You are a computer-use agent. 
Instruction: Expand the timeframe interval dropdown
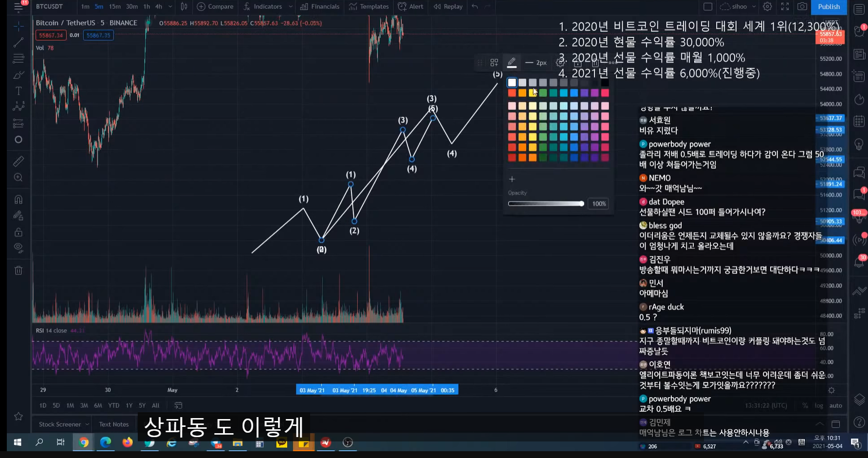click(x=170, y=7)
